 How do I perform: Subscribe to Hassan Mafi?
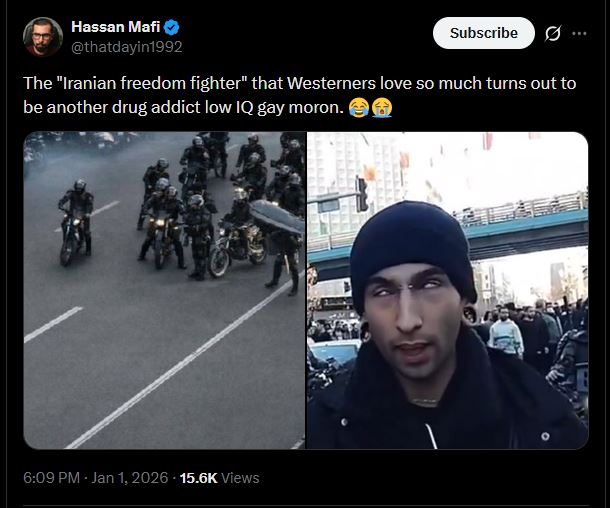coord(484,33)
